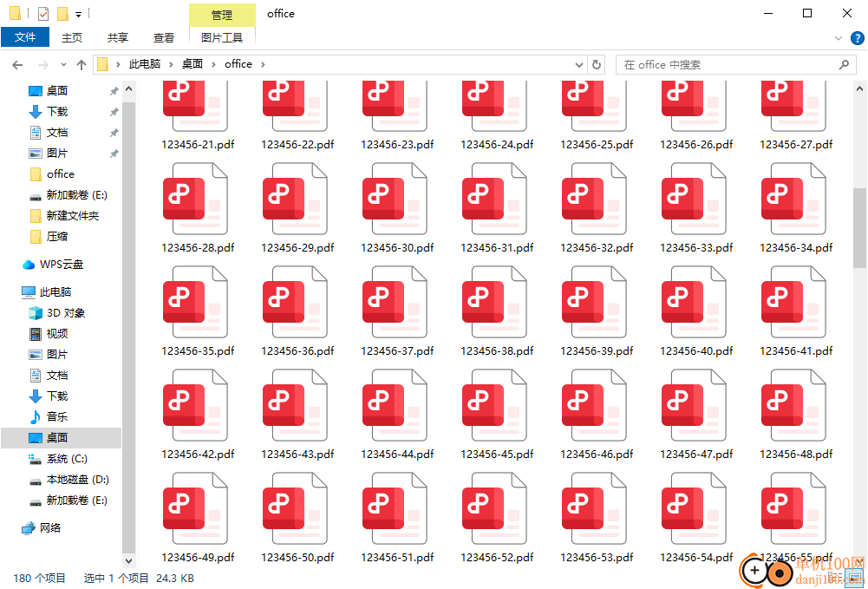Switch to the 图片工具 ribbon tab
This screenshot has width=868, height=589.
pyautogui.click(x=222, y=37)
